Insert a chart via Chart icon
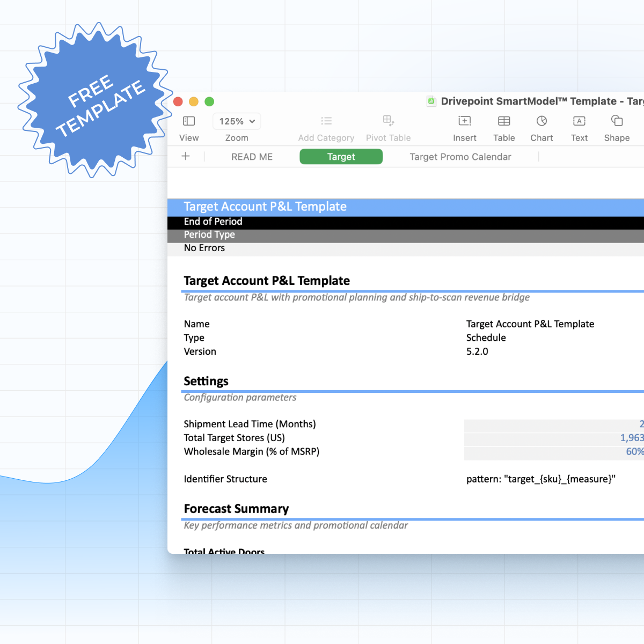This screenshot has width=644, height=644. (x=542, y=121)
